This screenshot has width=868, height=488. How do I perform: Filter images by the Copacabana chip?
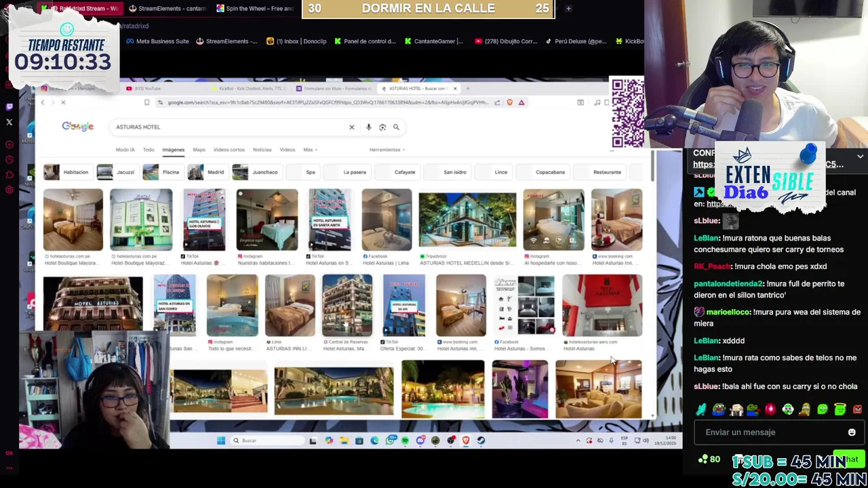[x=541, y=172]
